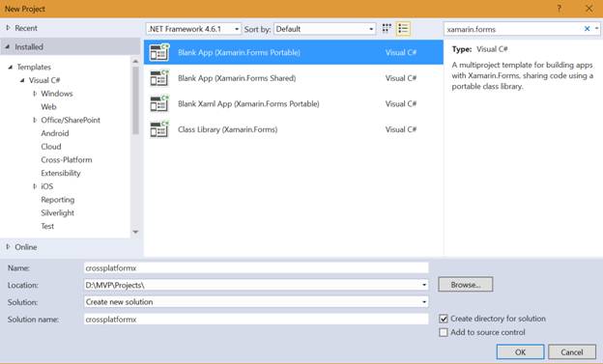Expand the Office/SharePoint tree node
603x364 pixels.
[35, 120]
